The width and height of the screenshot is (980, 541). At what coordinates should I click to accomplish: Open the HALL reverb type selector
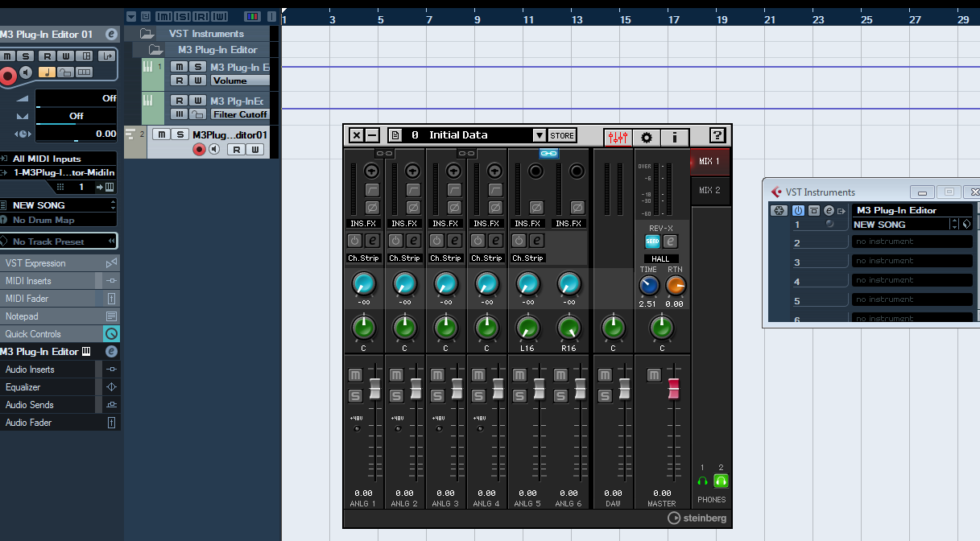(x=661, y=258)
